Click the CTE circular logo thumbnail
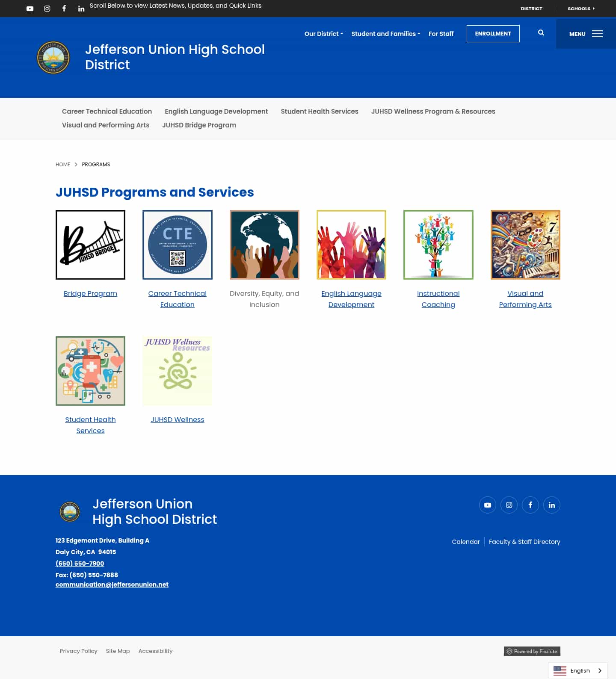The height and width of the screenshot is (679, 616). click(x=178, y=245)
